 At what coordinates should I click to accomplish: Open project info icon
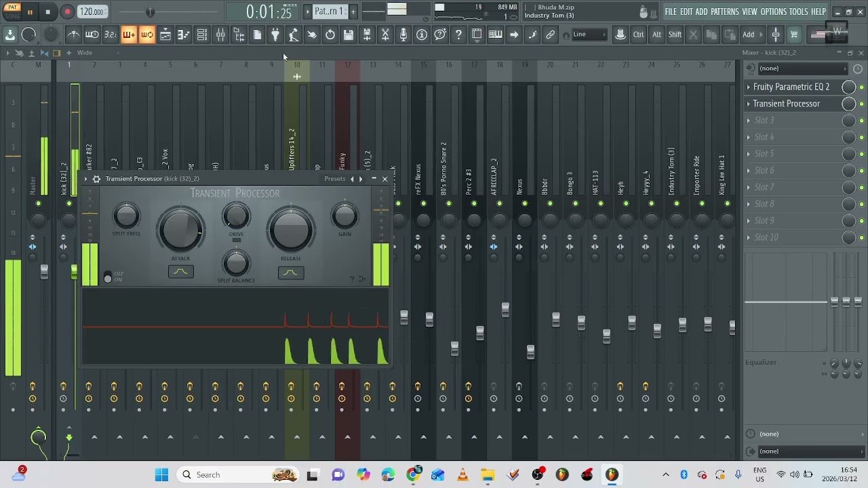pyautogui.click(x=422, y=35)
